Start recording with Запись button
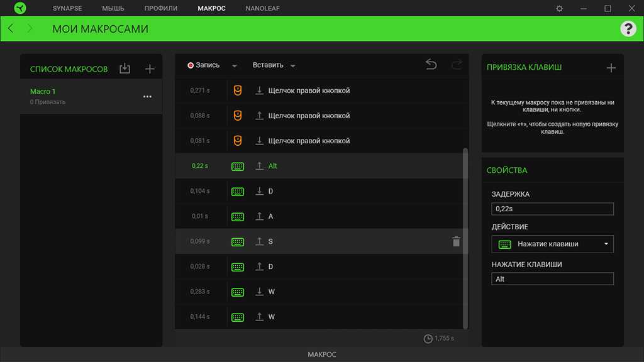The image size is (644, 362). pyautogui.click(x=204, y=65)
